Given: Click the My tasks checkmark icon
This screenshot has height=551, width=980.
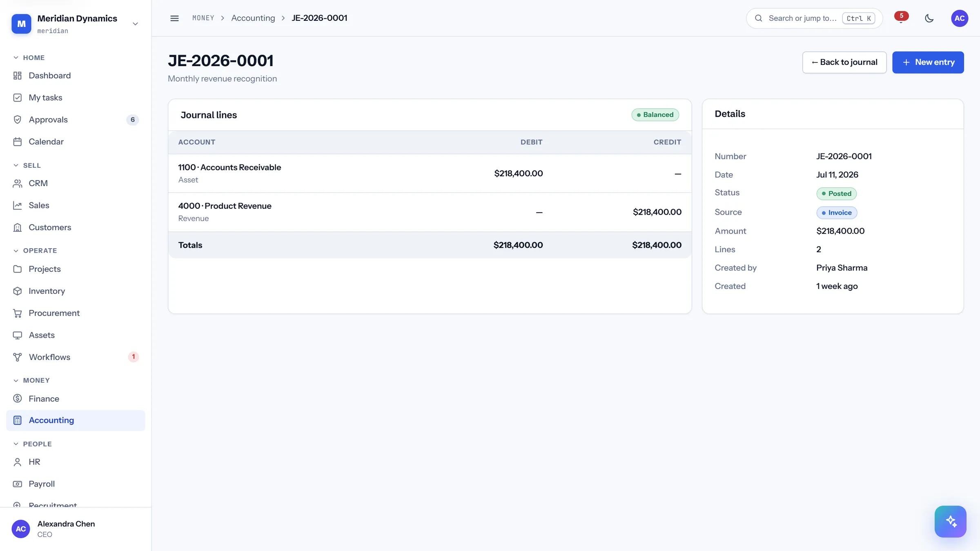Looking at the screenshot, I should [17, 98].
